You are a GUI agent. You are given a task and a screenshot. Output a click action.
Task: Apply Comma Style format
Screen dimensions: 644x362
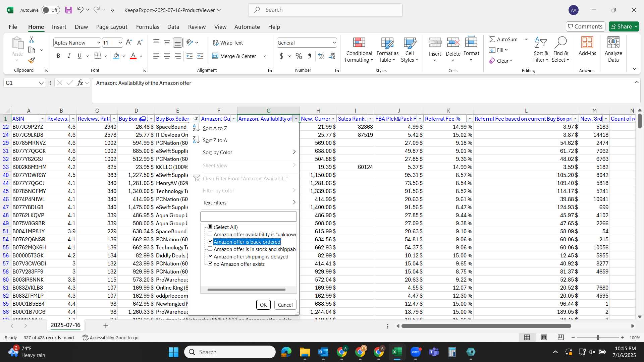310,56
